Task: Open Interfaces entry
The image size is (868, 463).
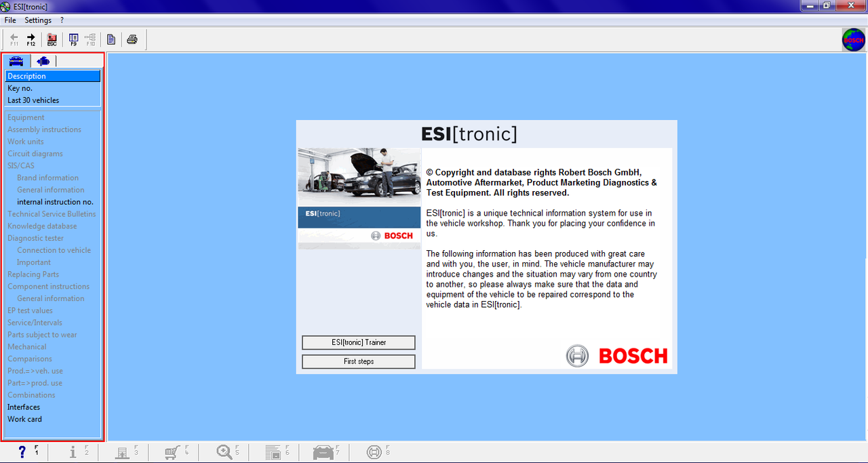Action: pos(24,407)
